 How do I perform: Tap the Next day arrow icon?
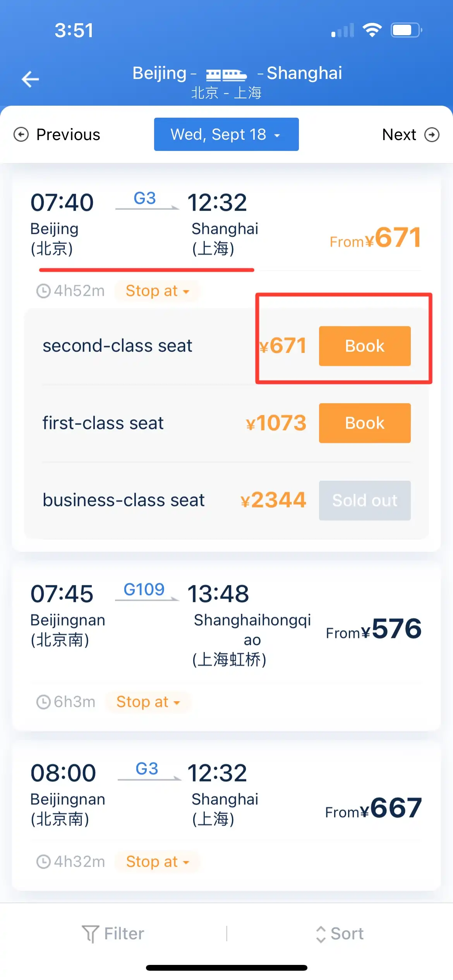coord(432,135)
